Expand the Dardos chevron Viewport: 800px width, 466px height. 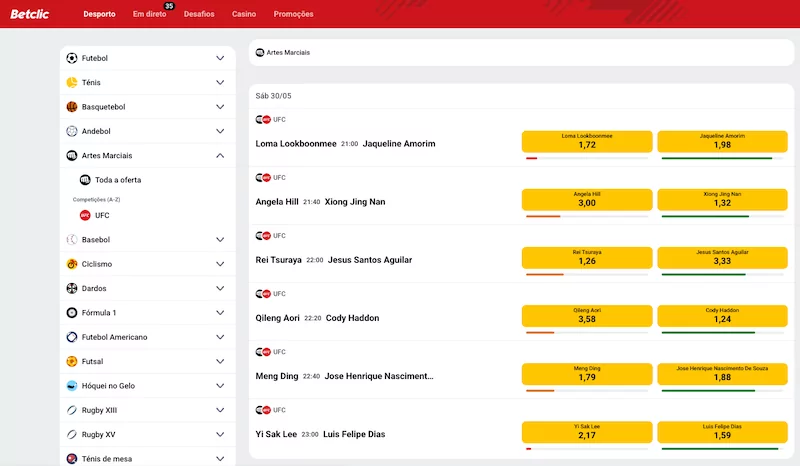click(x=220, y=288)
